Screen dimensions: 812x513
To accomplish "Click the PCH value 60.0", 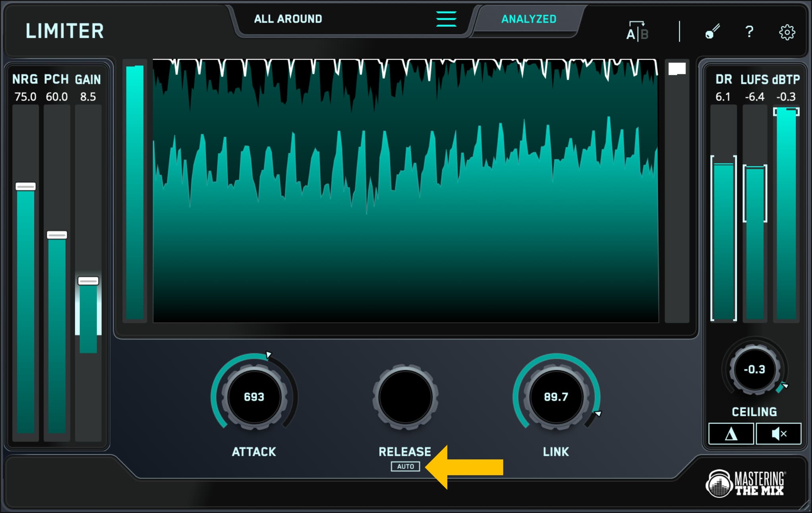I will tap(57, 97).
